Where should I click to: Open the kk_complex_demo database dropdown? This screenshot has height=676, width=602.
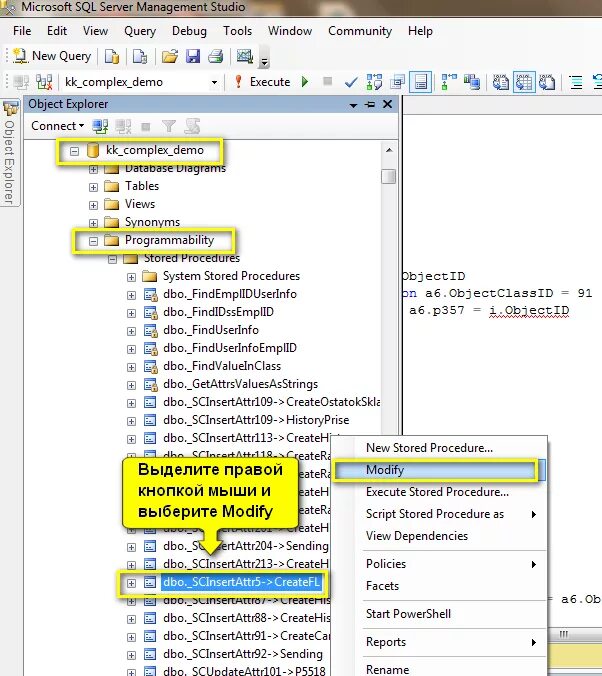click(x=214, y=82)
